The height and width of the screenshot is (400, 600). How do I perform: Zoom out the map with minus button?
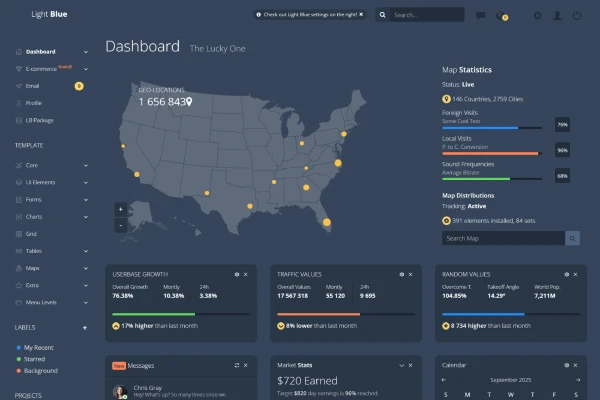tap(121, 225)
